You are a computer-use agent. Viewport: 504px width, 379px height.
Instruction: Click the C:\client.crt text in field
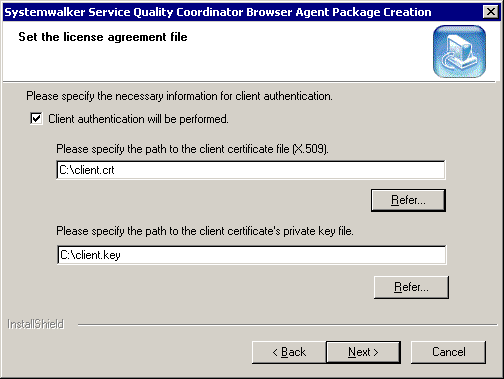(87, 170)
